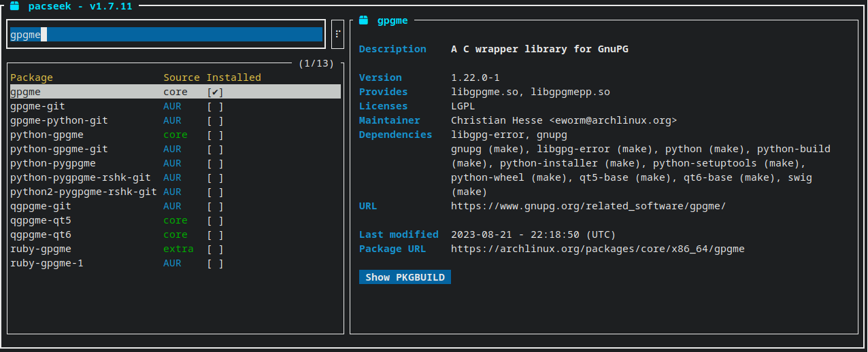868x352 pixels.
Task: Click the pacseek package icon in title
Action: (14, 6)
